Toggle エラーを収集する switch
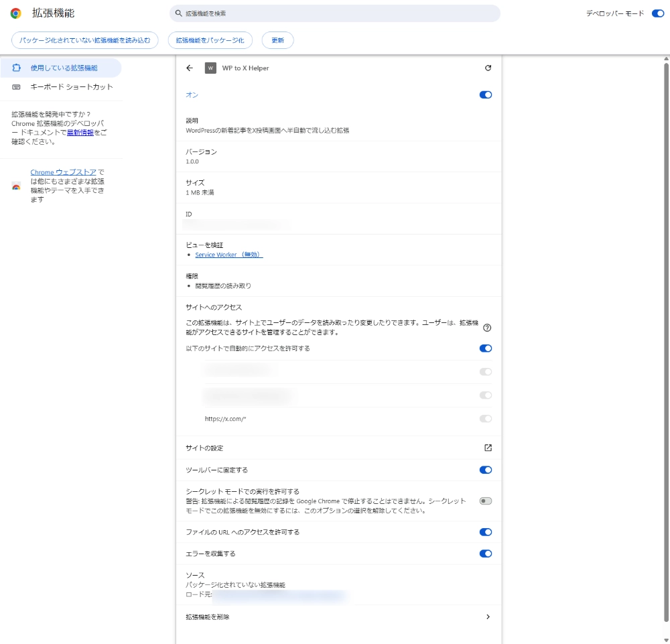Viewport: 670px width, 644px height. pyautogui.click(x=486, y=554)
